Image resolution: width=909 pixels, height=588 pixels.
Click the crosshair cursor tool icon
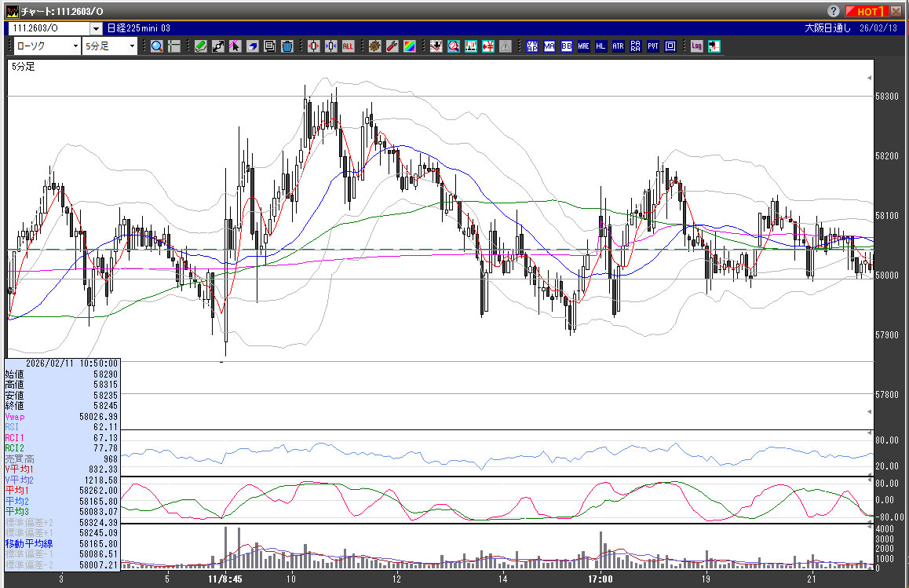click(174, 46)
